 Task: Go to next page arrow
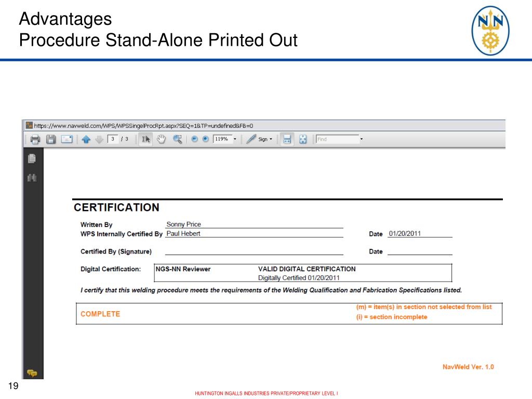pos(99,139)
